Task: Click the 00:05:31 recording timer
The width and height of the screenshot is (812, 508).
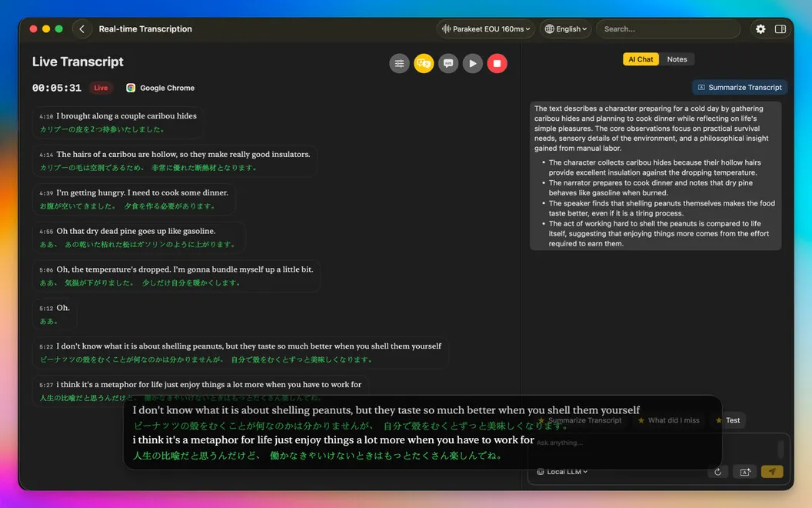Action: point(56,88)
